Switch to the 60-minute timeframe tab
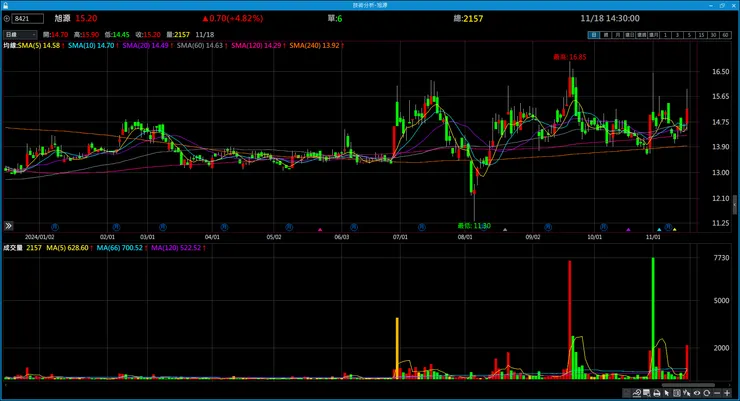 [x=725, y=35]
